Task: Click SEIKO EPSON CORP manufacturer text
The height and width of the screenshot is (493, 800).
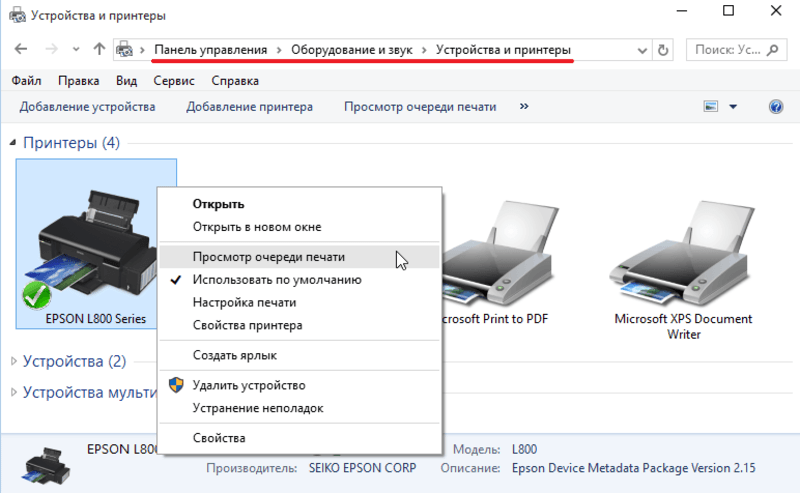Action: coord(362,468)
